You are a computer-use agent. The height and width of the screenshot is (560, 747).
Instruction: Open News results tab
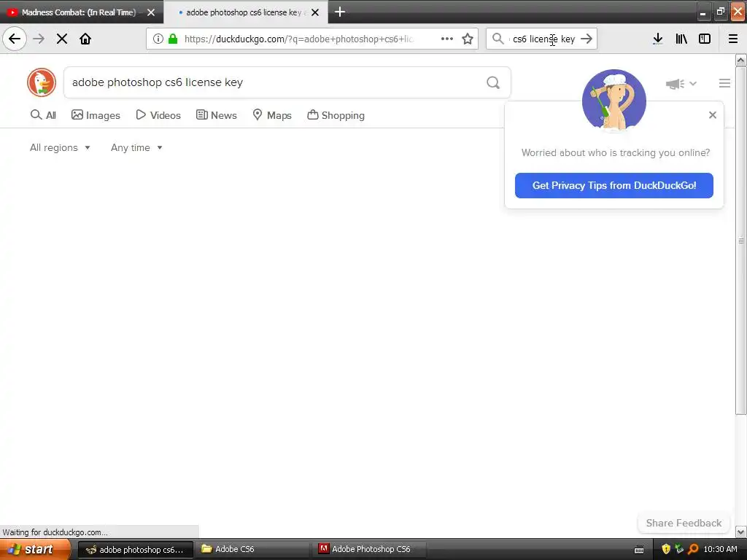click(216, 115)
